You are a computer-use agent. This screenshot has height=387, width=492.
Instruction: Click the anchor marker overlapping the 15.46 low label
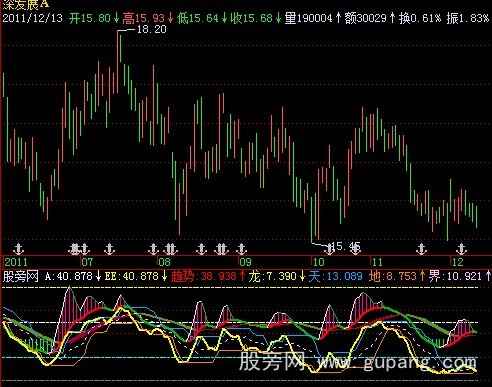point(356,249)
